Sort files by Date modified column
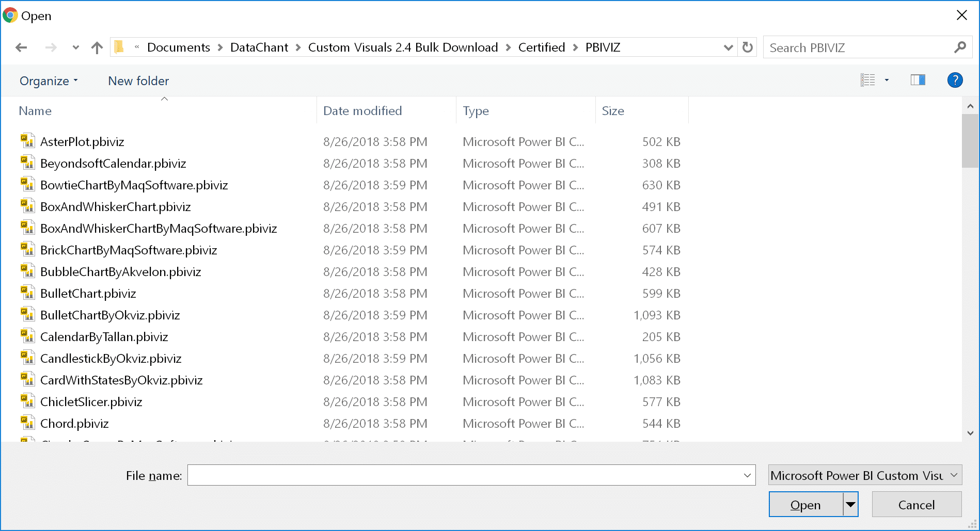The height and width of the screenshot is (531, 980). (x=362, y=111)
